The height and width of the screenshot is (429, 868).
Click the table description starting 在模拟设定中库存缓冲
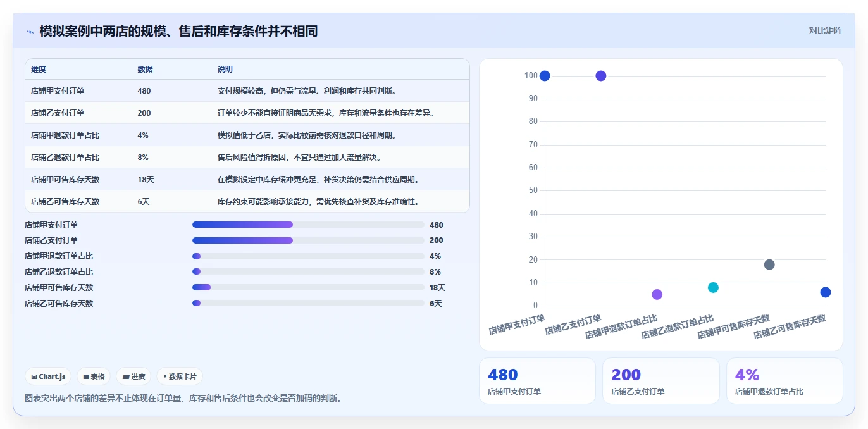318,180
